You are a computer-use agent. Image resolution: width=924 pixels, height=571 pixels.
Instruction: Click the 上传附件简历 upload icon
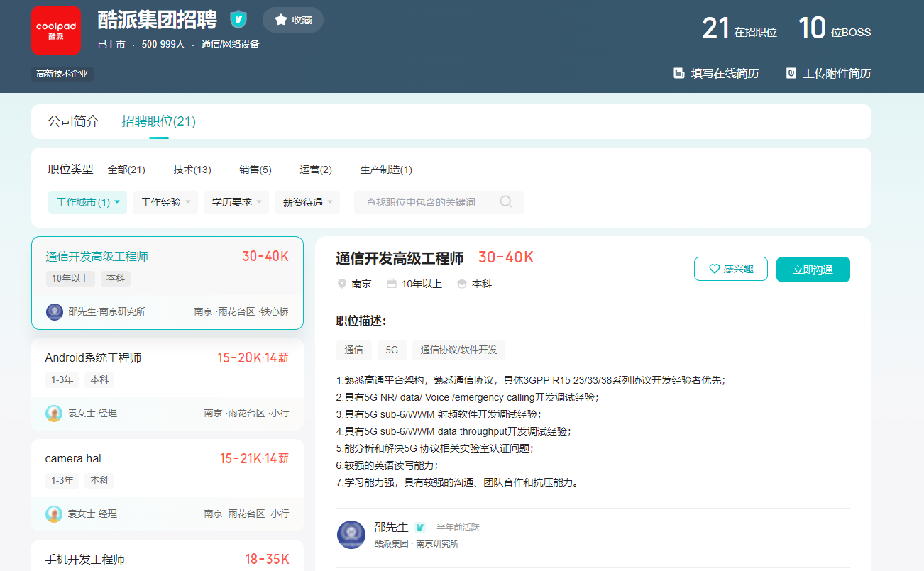[x=791, y=73]
